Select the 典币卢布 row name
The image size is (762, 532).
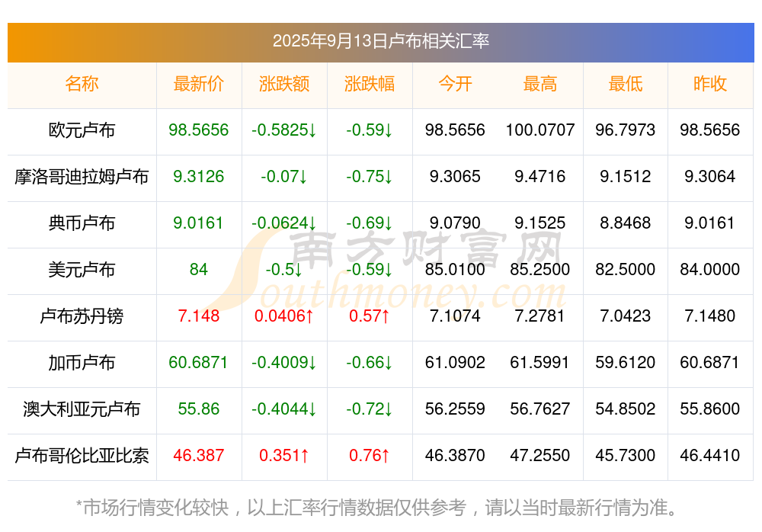pos(82,223)
